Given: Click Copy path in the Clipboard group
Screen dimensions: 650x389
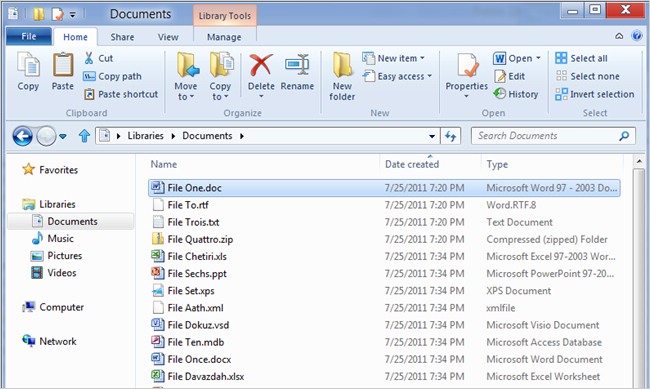Looking at the screenshot, I should coord(112,76).
